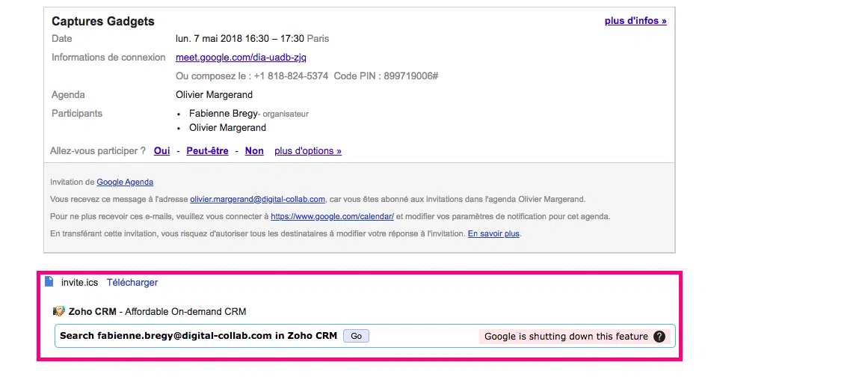868x377 pixels.
Task: Click Olivier Margerand in the participants list
Action: [x=227, y=128]
